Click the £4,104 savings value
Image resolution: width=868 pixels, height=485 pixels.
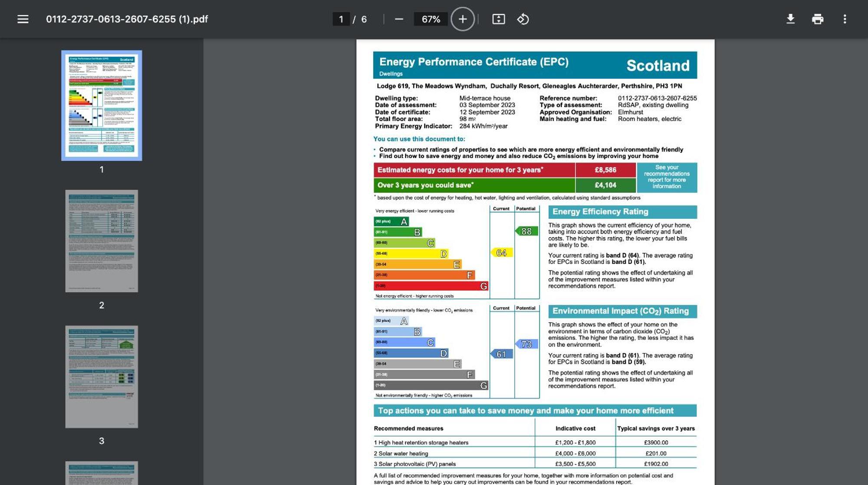pyautogui.click(x=605, y=185)
